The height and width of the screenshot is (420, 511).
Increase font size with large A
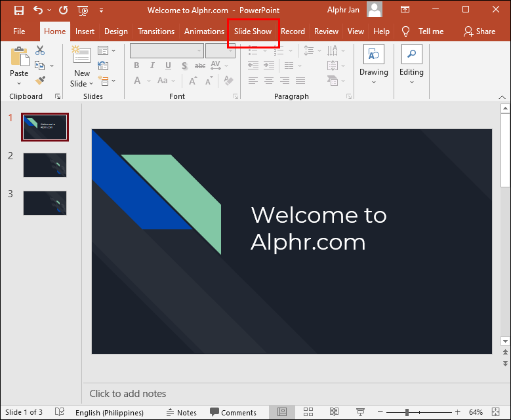[193, 81]
